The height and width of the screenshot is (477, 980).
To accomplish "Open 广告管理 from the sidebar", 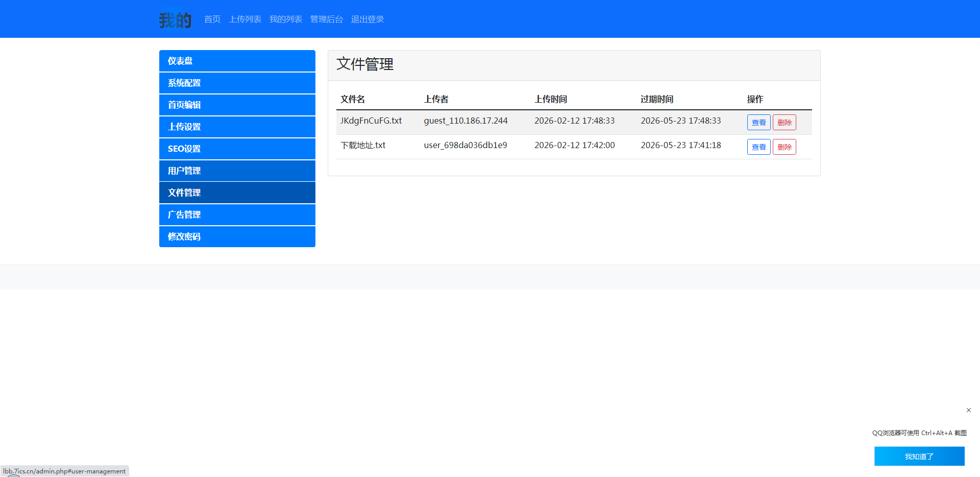I will (x=237, y=214).
